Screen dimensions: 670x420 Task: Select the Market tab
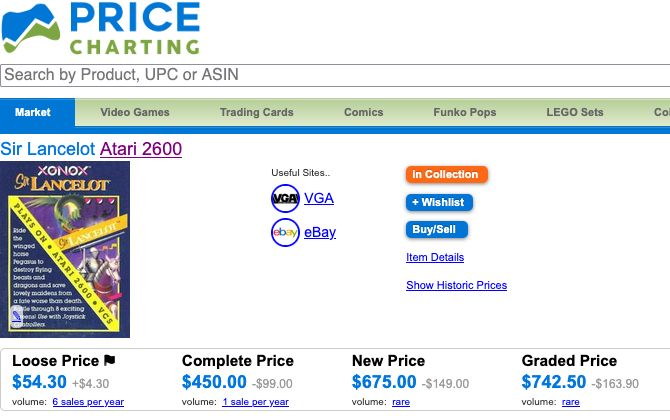(x=33, y=112)
